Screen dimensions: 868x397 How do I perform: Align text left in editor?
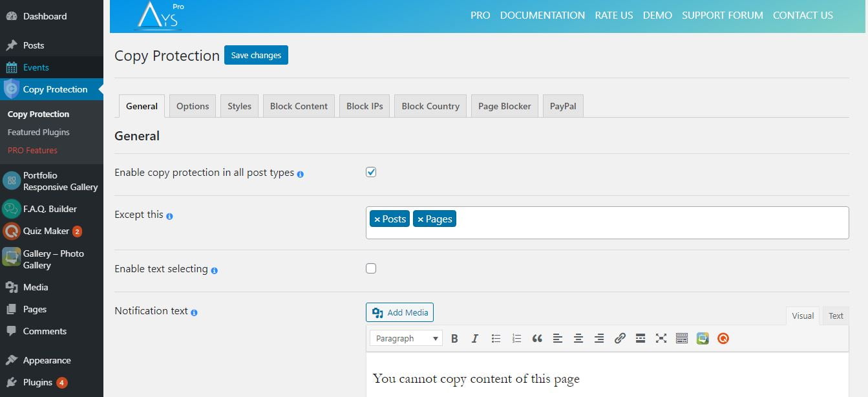(558, 338)
